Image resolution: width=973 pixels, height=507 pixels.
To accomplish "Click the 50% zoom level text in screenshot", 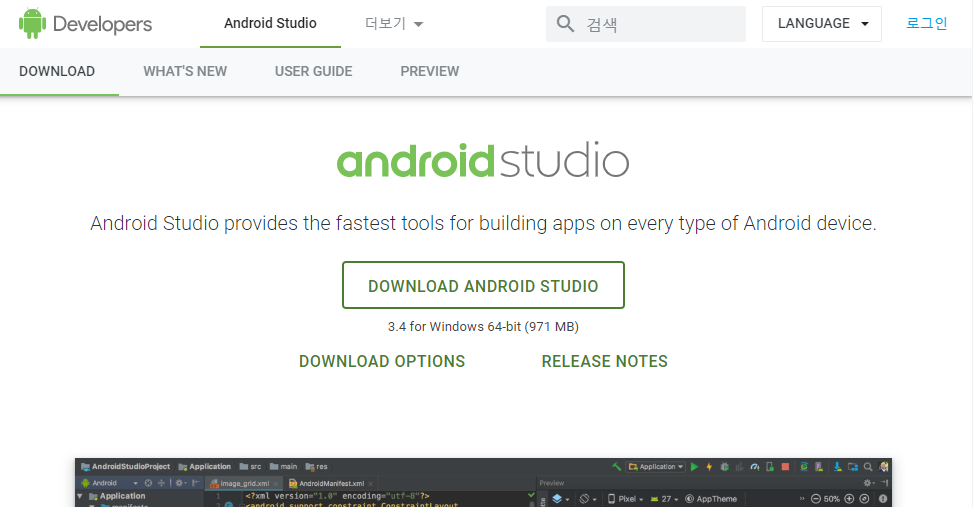I will (x=832, y=499).
